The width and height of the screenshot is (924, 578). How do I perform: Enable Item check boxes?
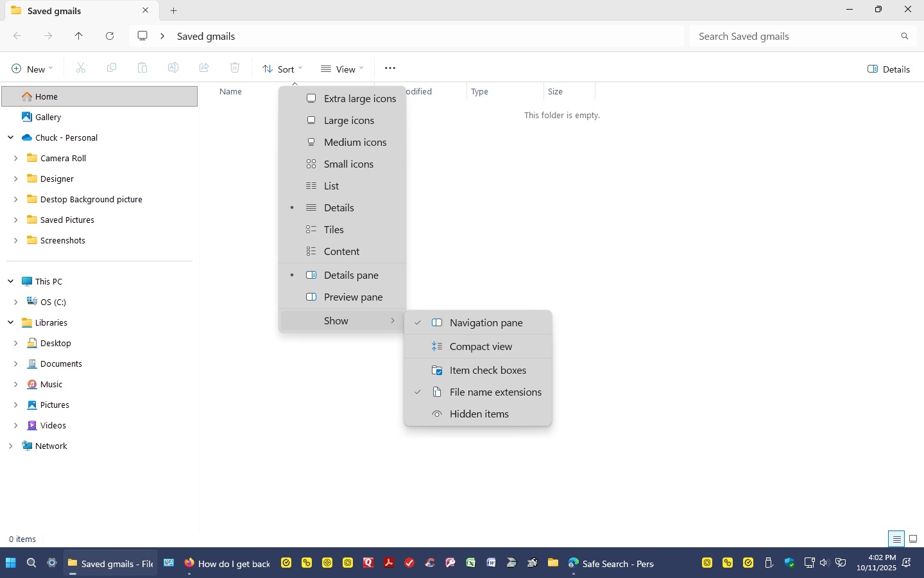[488, 370]
